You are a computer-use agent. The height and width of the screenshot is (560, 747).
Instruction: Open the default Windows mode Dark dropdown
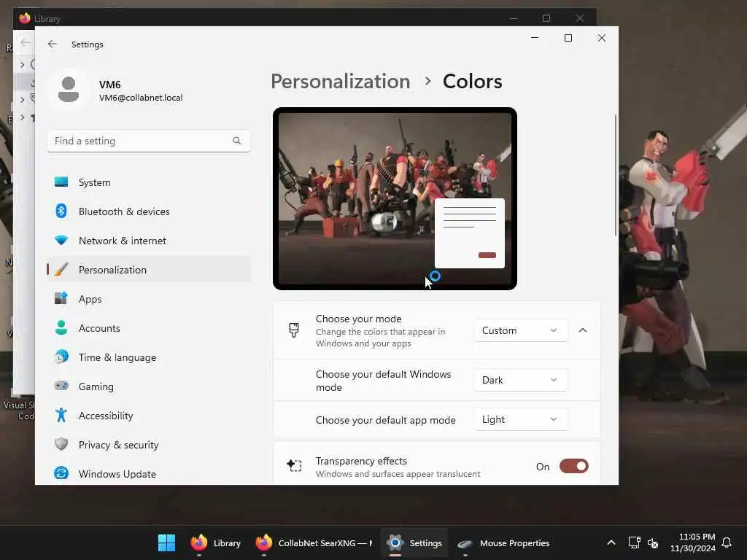tap(520, 380)
